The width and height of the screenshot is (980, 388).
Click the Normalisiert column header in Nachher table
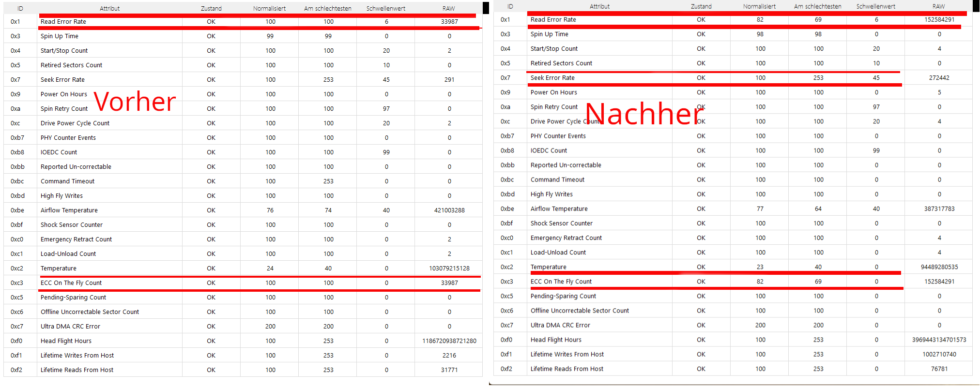pos(759,6)
